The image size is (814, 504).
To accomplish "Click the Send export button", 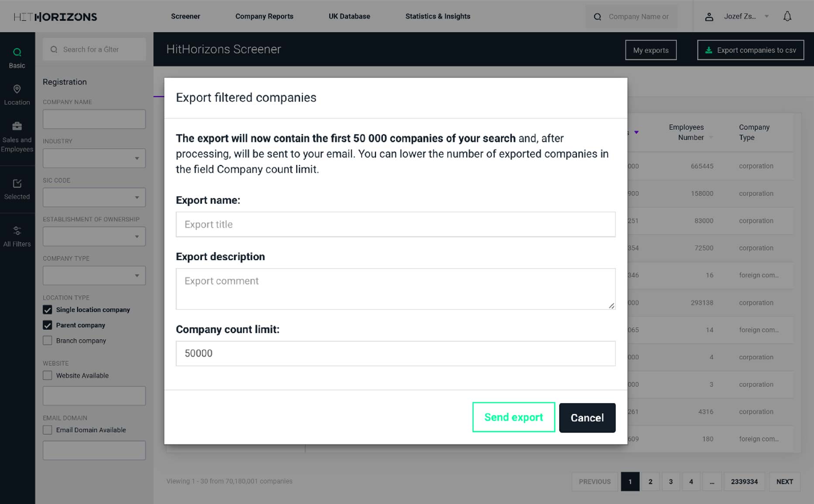I will pyautogui.click(x=513, y=417).
